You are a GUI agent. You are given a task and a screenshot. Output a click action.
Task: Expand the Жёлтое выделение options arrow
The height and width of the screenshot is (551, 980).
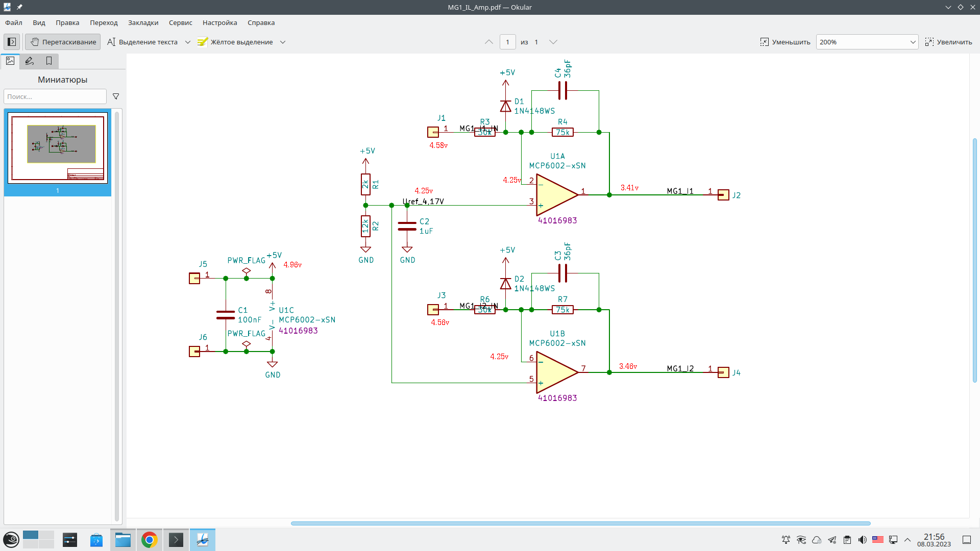click(x=283, y=42)
